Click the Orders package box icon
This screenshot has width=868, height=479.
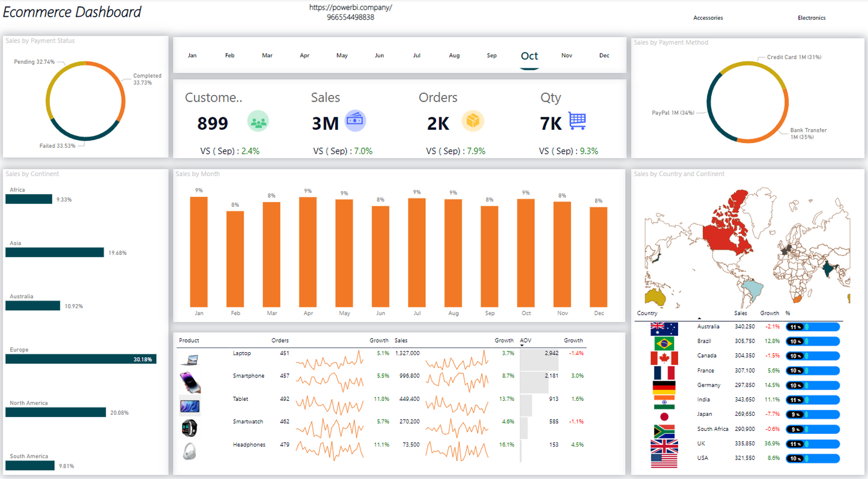(473, 121)
